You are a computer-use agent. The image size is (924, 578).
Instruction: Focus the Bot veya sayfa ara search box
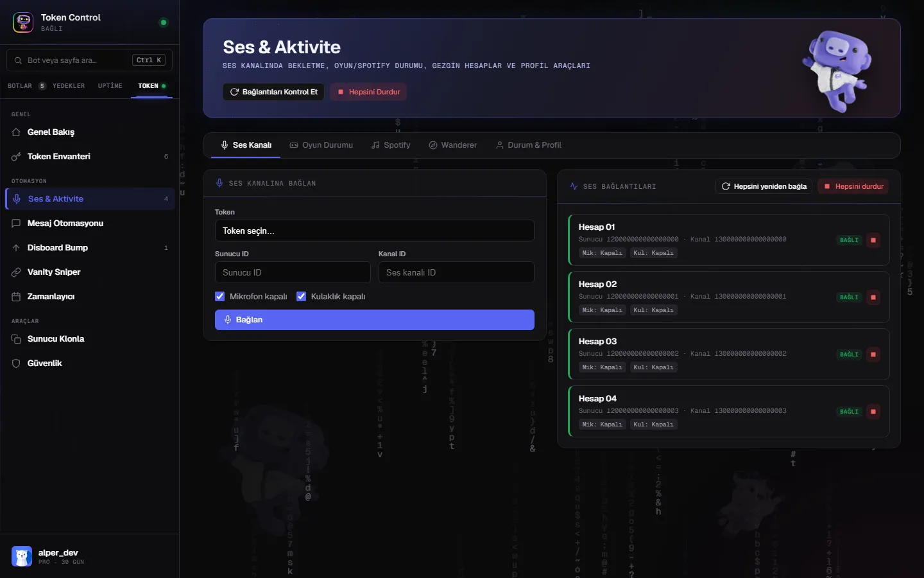tap(89, 60)
